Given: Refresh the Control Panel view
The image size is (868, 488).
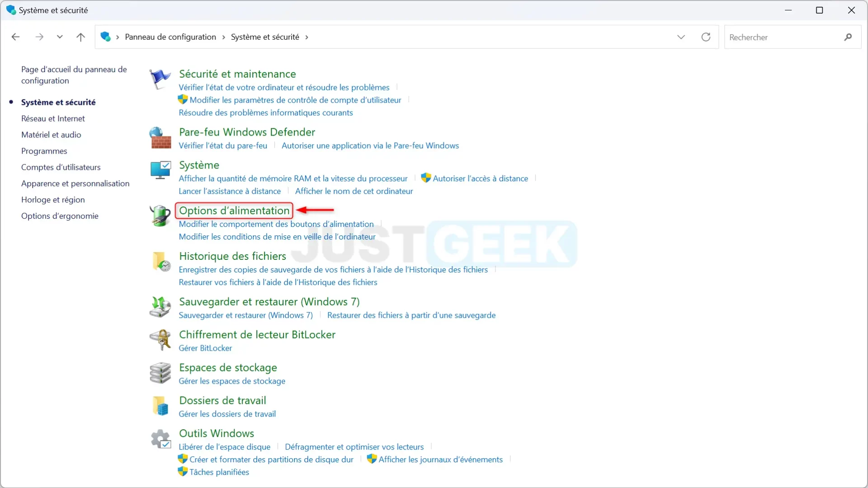Looking at the screenshot, I should pyautogui.click(x=706, y=37).
